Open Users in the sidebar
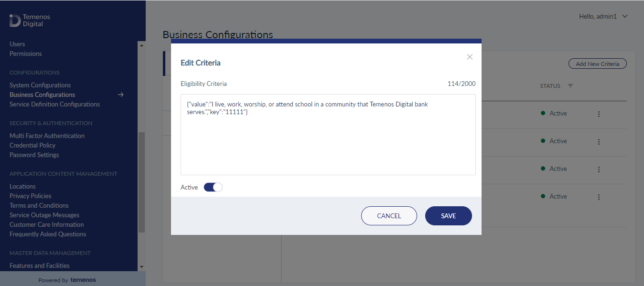Screen dimensions: 644x286 point(17,44)
